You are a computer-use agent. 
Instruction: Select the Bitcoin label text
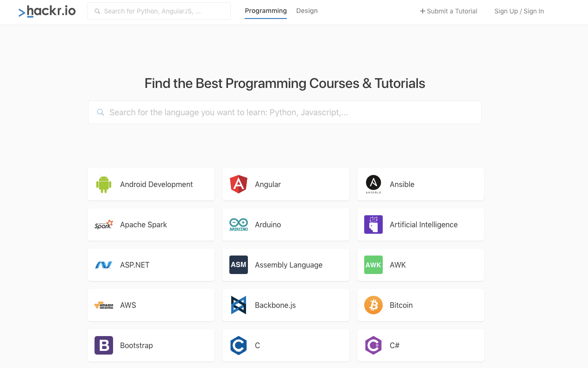(401, 305)
